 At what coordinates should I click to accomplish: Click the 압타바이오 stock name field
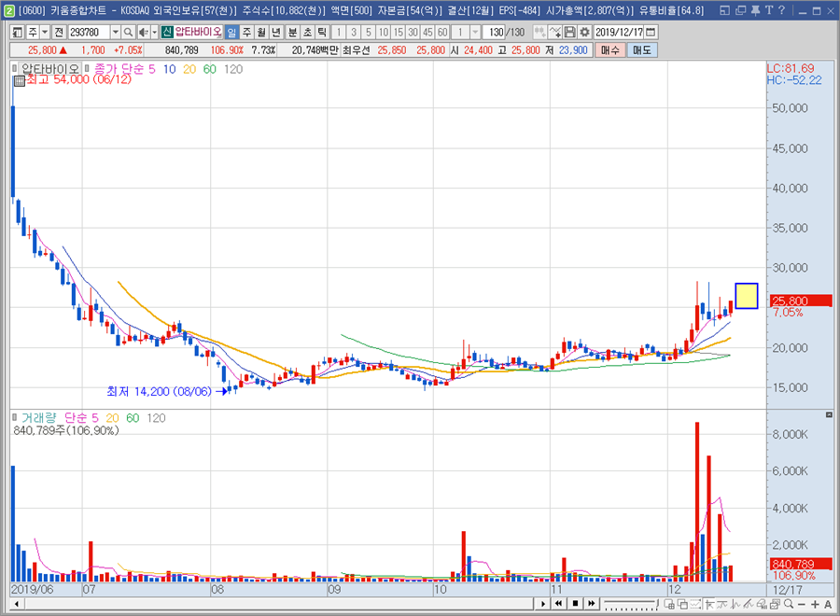click(x=198, y=32)
